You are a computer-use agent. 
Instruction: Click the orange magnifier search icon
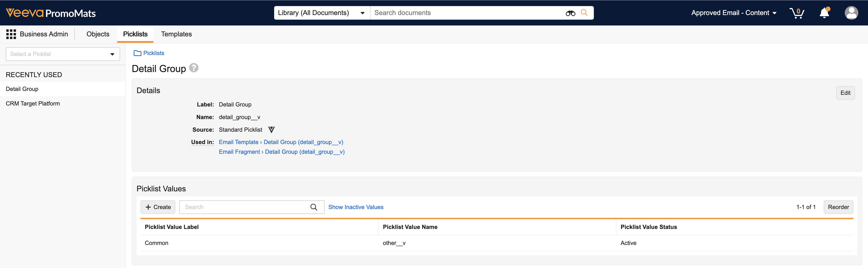[584, 12]
